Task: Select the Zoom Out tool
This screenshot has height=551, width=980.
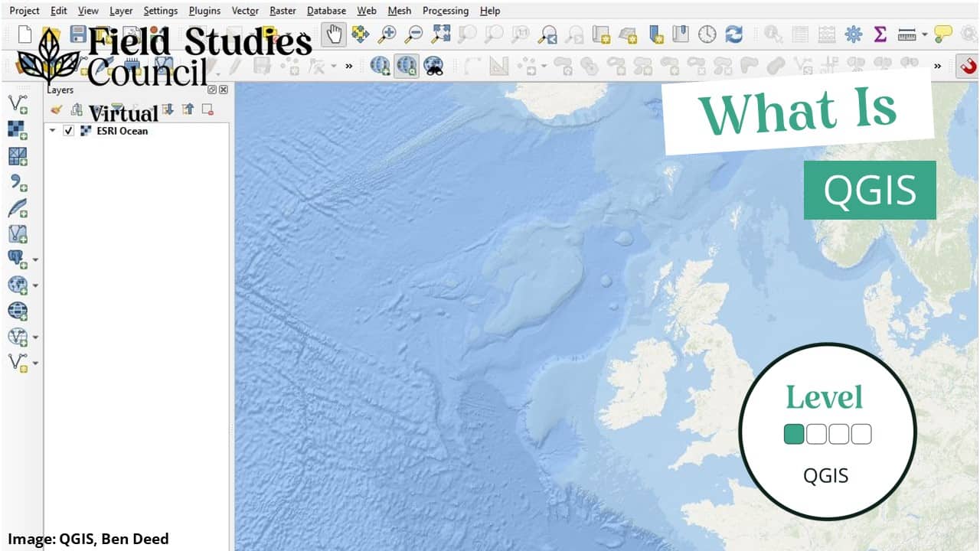Action: coord(413,34)
